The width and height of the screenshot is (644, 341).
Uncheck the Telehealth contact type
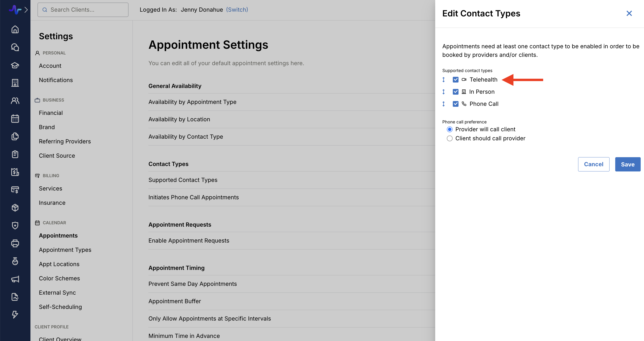455,80
